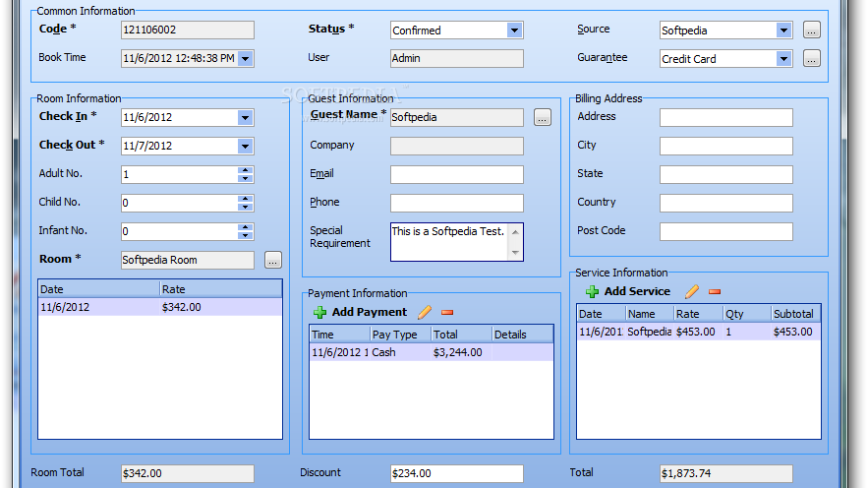
Task: Increase the Adult No. value
Action: pyautogui.click(x=245, y=170)
